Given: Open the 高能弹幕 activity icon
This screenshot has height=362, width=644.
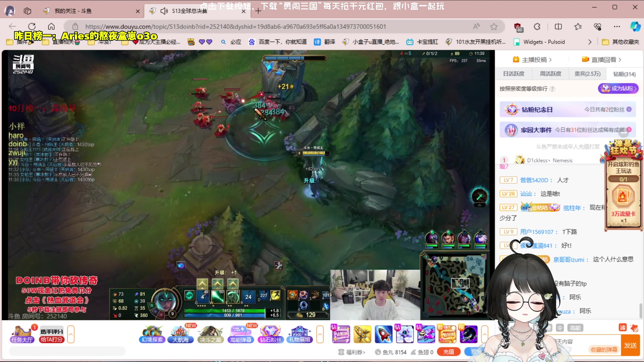Looking at the screenshot, I should click(241, 334).
